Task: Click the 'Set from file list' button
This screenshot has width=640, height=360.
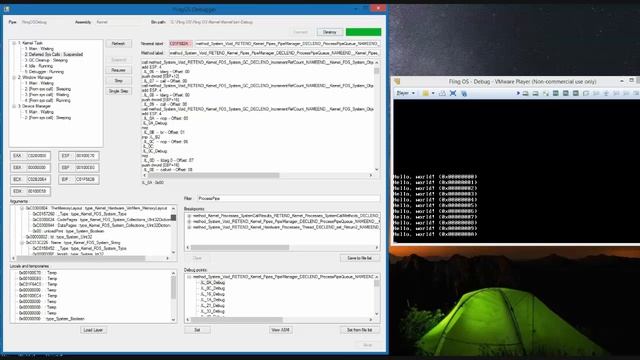Action: click(360, 330)
